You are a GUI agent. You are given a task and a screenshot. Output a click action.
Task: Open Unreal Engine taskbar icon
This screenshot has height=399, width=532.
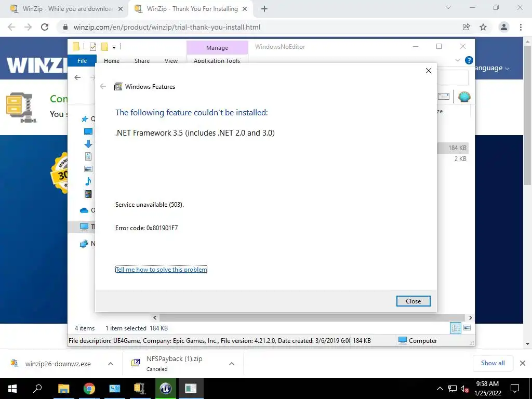pyautogui.click(x=165, y=389)
